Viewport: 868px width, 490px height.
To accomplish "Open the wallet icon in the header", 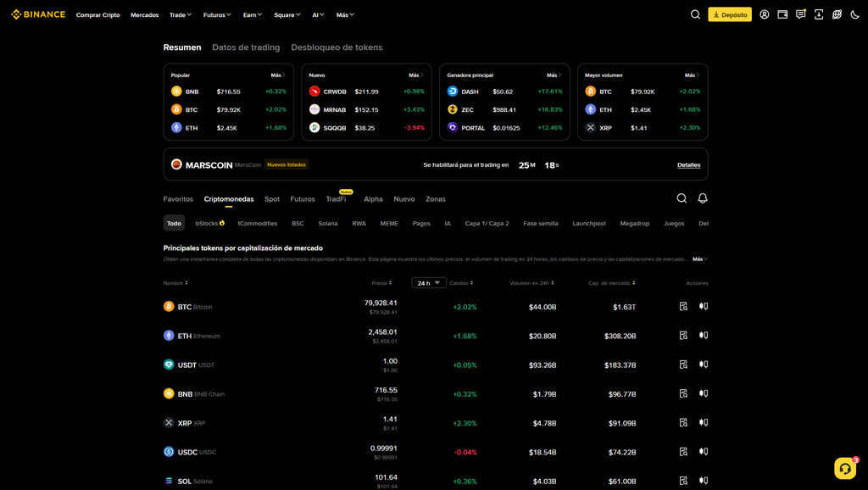I will [782, 15].
